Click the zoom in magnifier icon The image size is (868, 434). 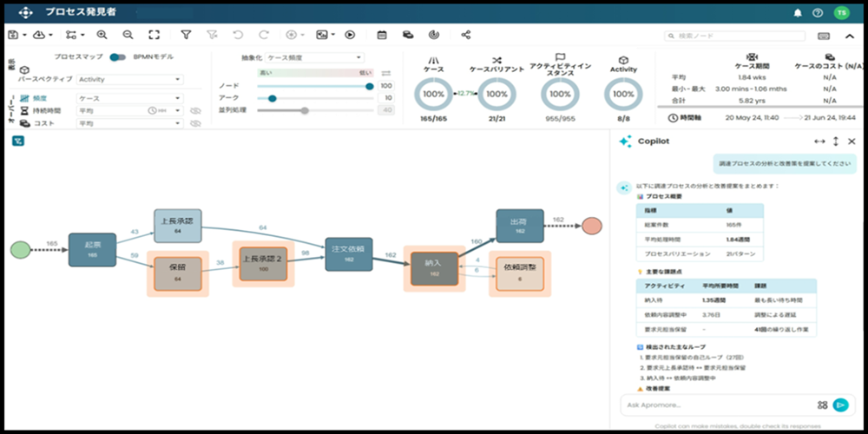pos(102,35)
